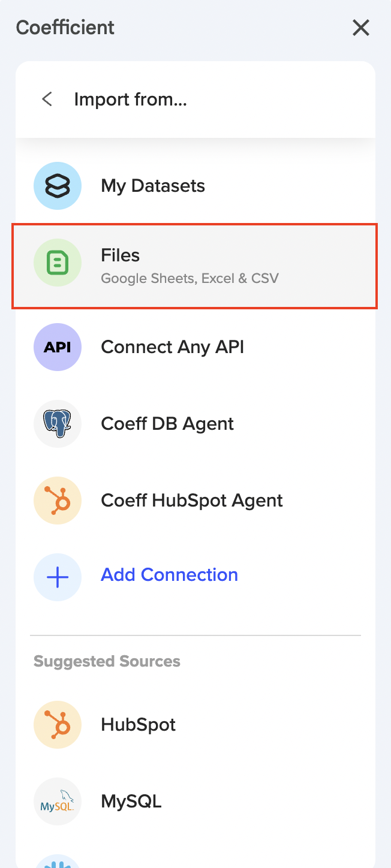The image size is (391, 868).
Task: Click the Coeff HubSpot Agent icon
Action: (58, 501)
